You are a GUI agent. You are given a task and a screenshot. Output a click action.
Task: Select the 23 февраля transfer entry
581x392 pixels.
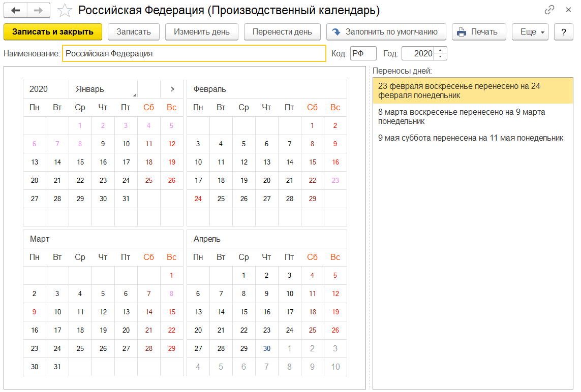(x=472, y=90)
